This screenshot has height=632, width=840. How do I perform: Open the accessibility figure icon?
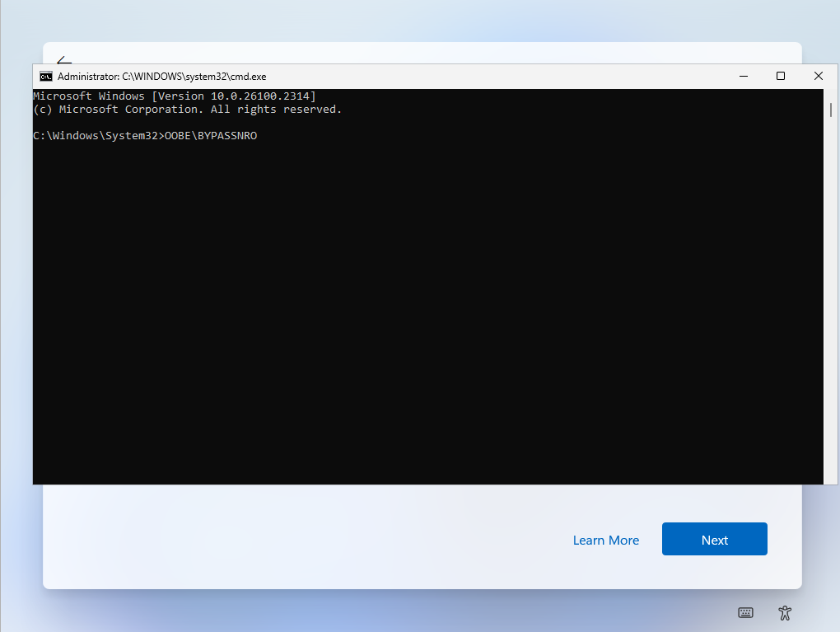click(x=785, y=613)
